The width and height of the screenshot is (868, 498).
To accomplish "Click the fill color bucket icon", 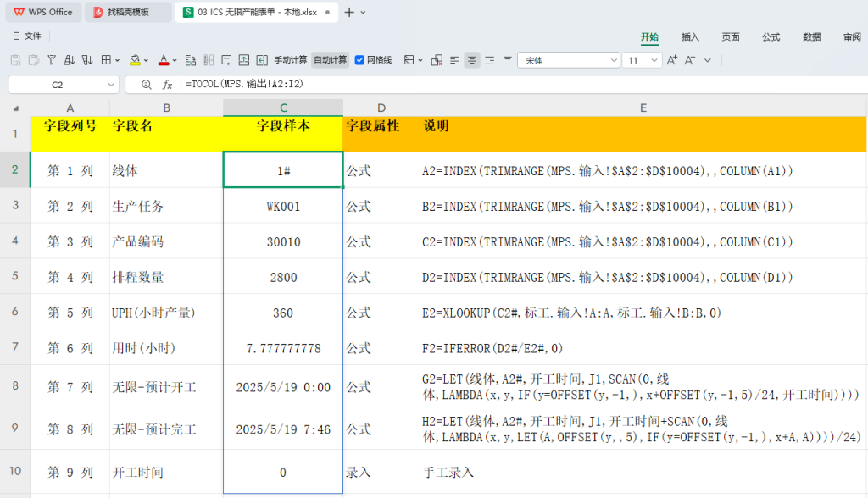I will 135,60.
